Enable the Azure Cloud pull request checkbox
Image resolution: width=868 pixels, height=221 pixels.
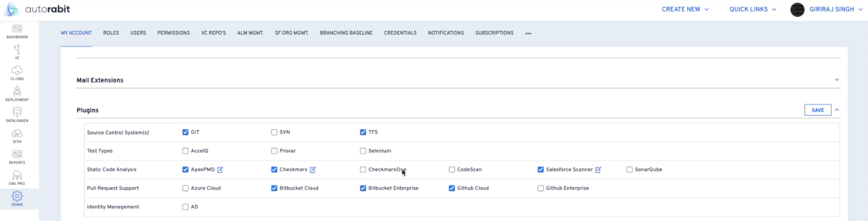coord(185,188)
